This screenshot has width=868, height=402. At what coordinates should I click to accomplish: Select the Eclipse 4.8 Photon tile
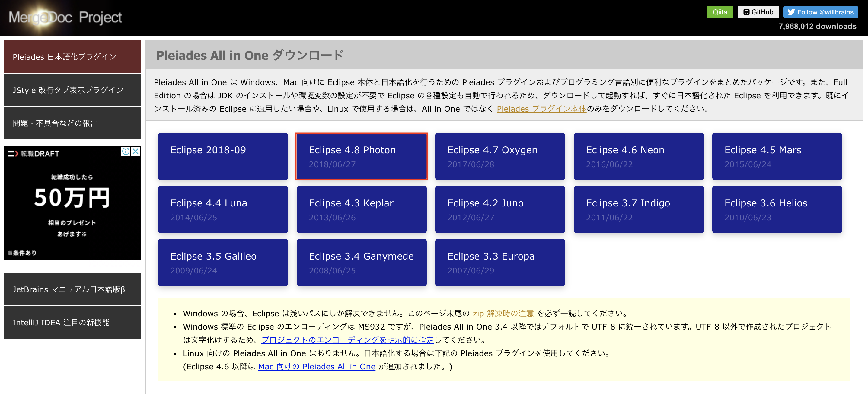click(362, 156)
